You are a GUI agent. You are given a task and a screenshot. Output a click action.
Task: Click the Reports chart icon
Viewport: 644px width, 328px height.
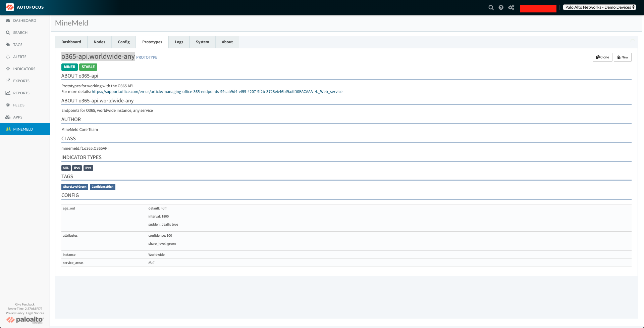click(x=8, y=93)
